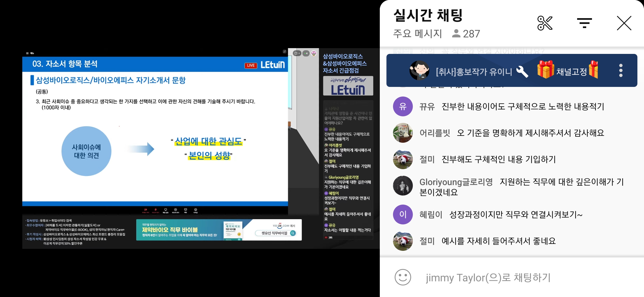Tap the host avatar beside participants pill
644x297 pixels.
pyautogui.click(x=314, y=53)
